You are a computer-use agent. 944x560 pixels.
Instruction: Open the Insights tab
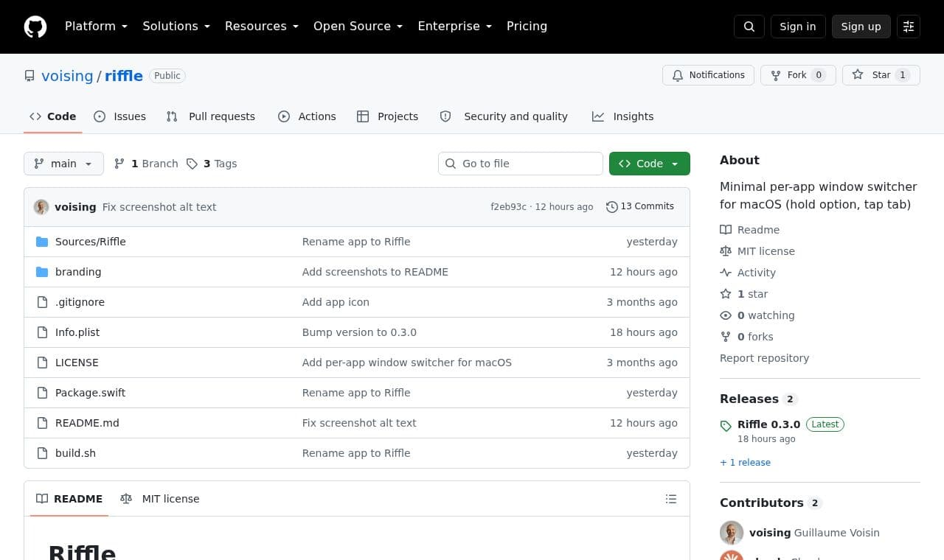pos(622,116)
